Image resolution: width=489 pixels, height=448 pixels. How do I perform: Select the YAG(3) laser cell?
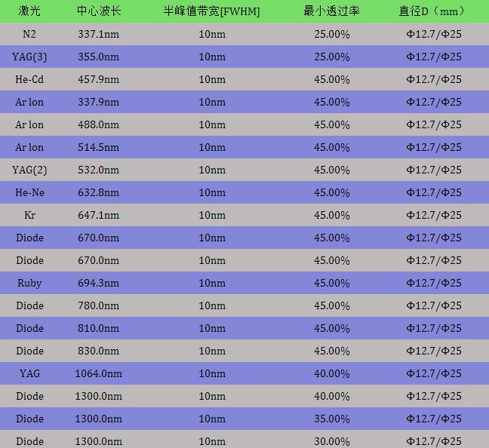pyautogui.click(x=29, y=57)
